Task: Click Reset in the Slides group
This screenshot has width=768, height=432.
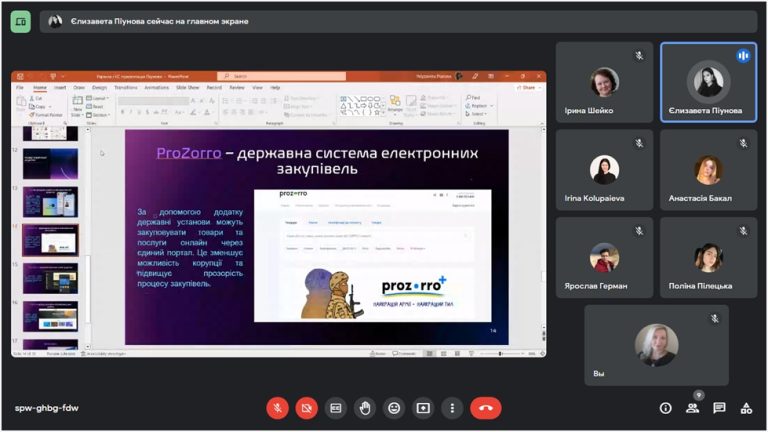Action: [x=95, y=106]
